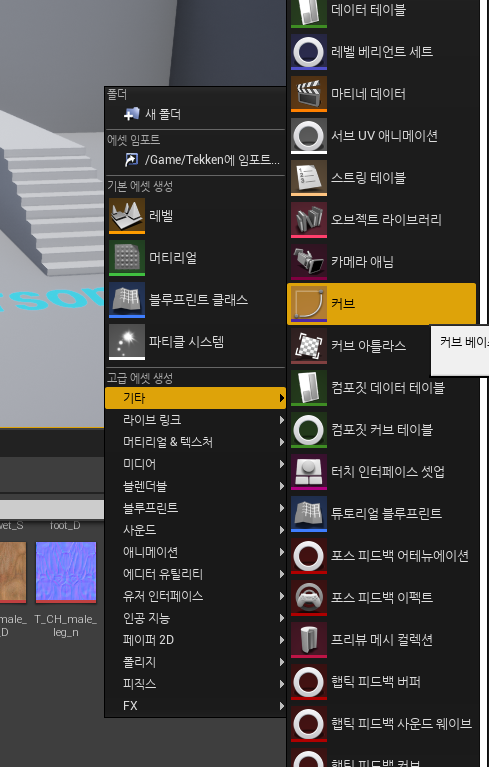
Task: Click the 스트링 테이블 label text
Action: (368, 178)
